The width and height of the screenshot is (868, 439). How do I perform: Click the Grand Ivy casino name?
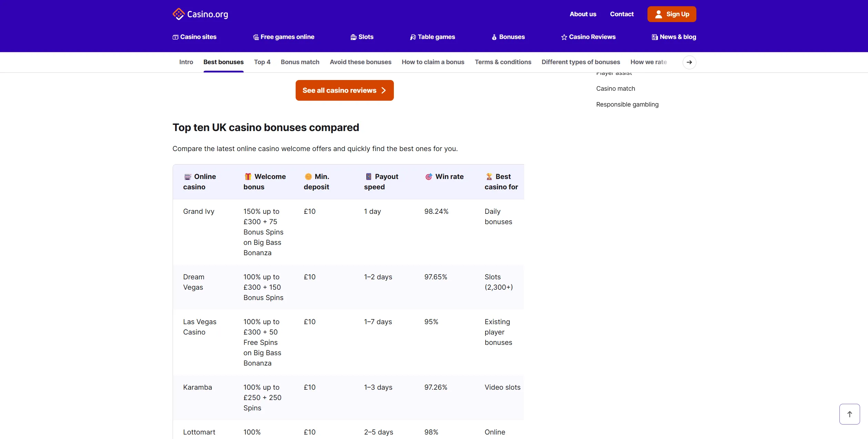(198, 211)
